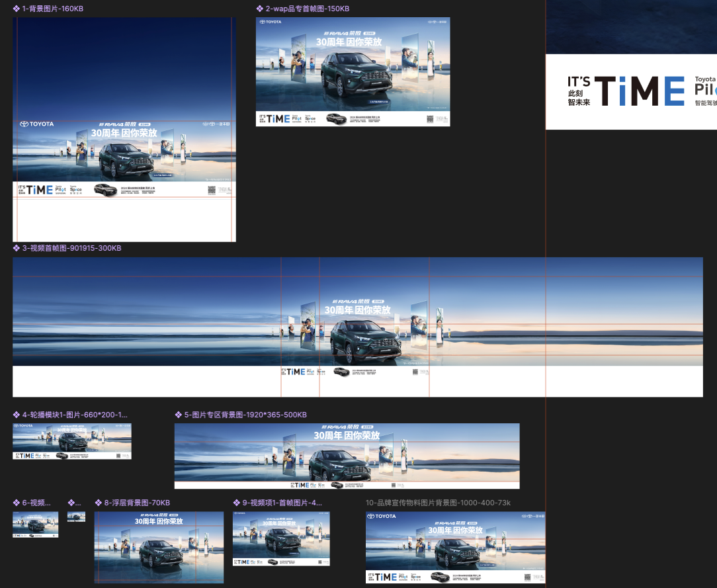Screen dimensions: 717x588
Task: Click TOYOTA logo in the 1-背景图片 frame
Action: (37, 124)
